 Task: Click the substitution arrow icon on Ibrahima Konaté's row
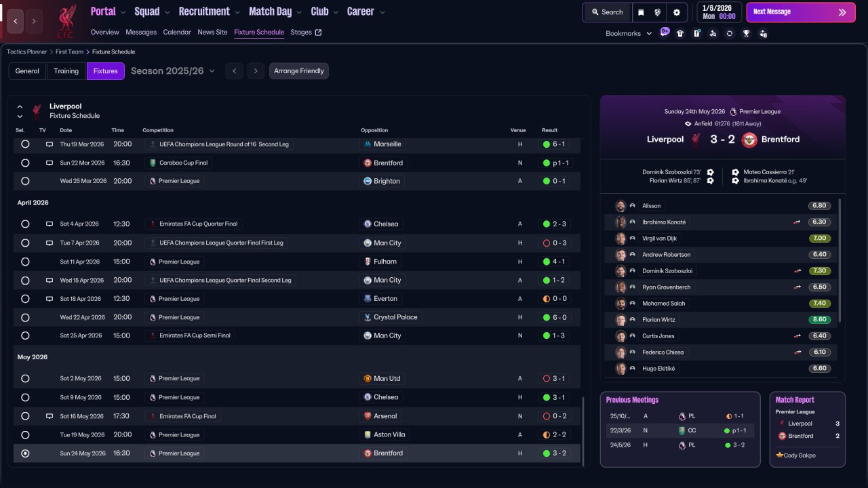click(797, 222)
